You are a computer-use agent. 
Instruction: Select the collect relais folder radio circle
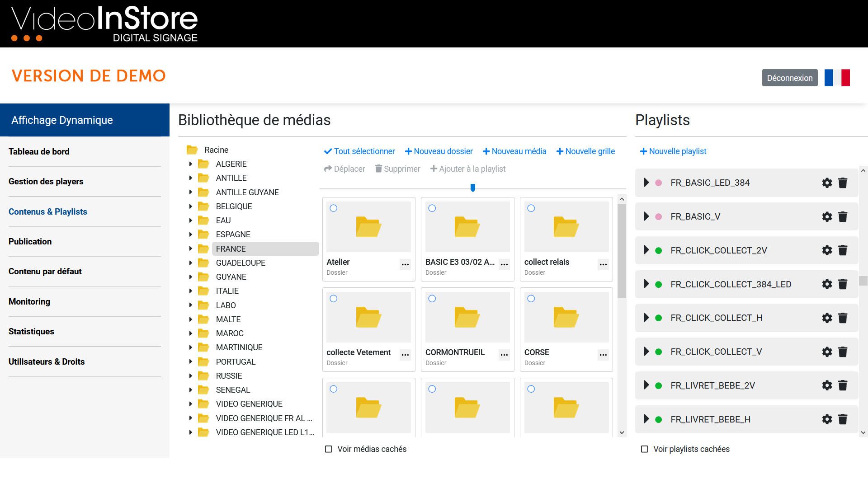pyautogui.click(x=531, y=208)
